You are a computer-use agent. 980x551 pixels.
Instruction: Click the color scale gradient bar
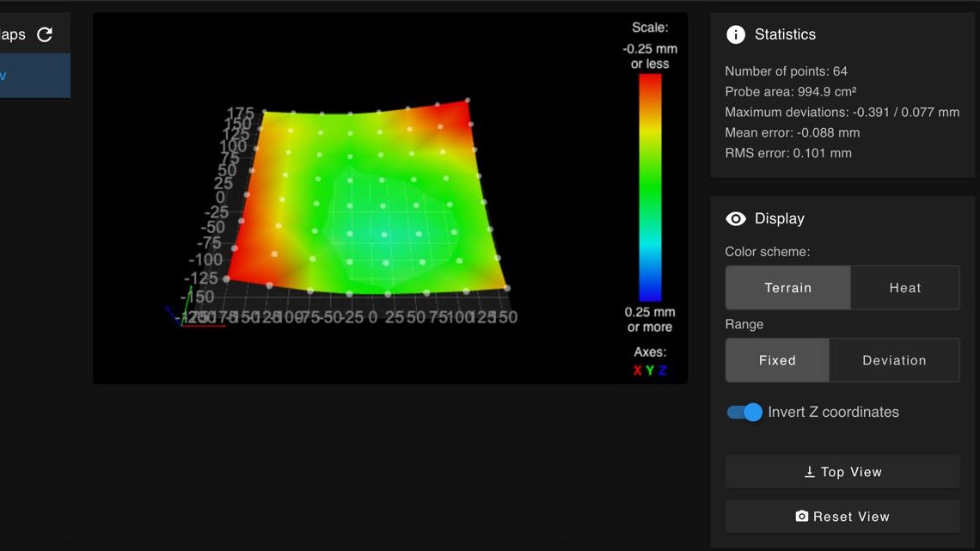(x=650, y=187)
